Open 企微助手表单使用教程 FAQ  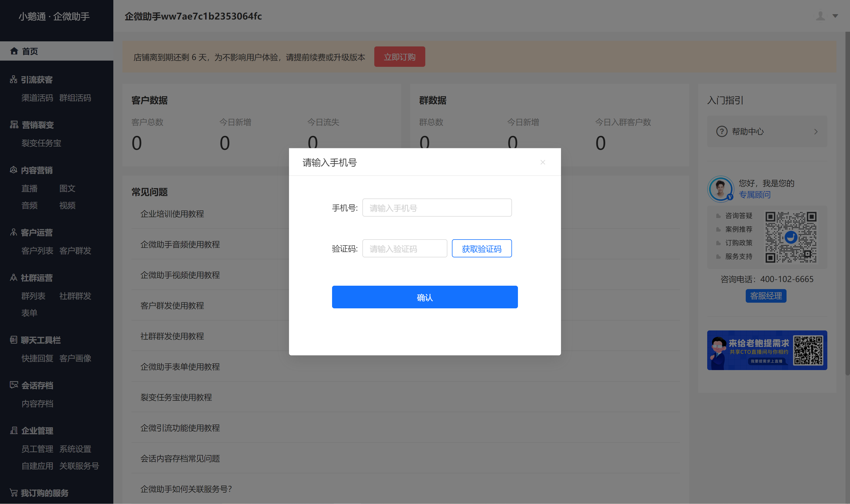tap(180, 367)
